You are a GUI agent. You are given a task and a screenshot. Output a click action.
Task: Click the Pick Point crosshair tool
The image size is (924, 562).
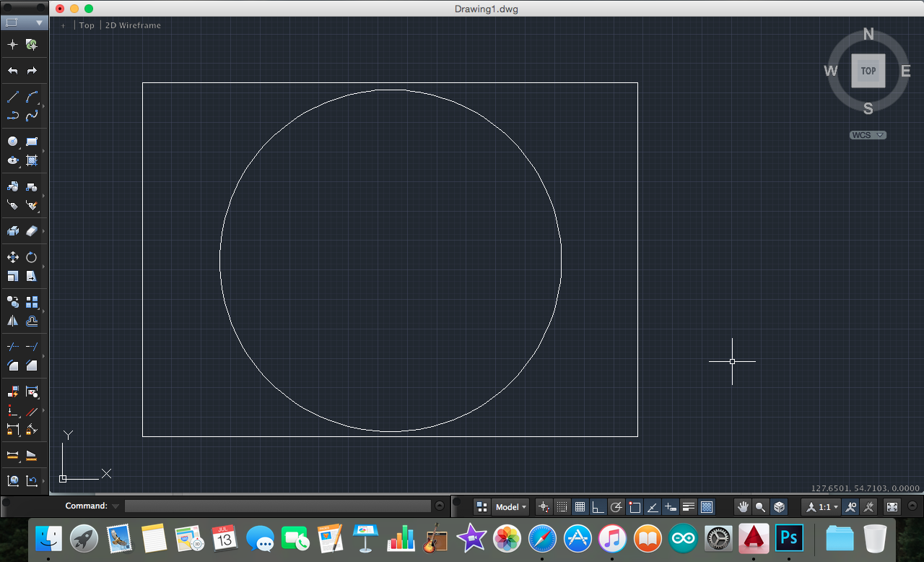point(12,45)
